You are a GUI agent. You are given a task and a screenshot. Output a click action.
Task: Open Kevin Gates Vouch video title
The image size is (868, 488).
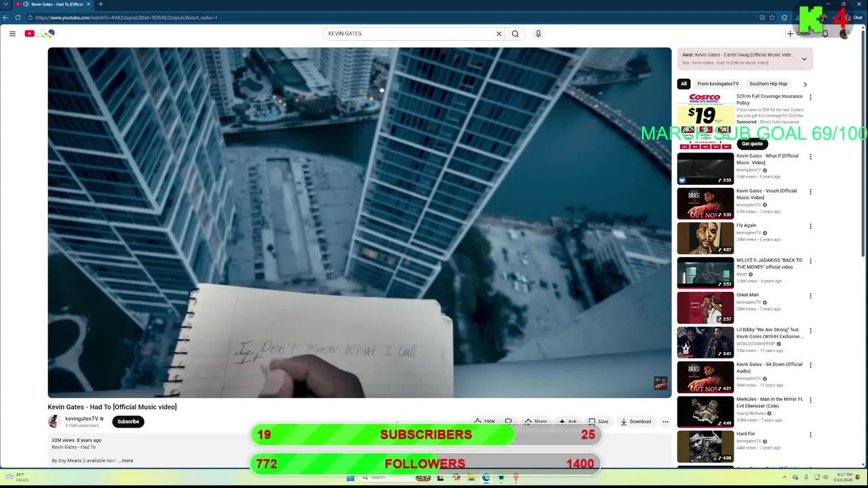(x=766, y=194)
